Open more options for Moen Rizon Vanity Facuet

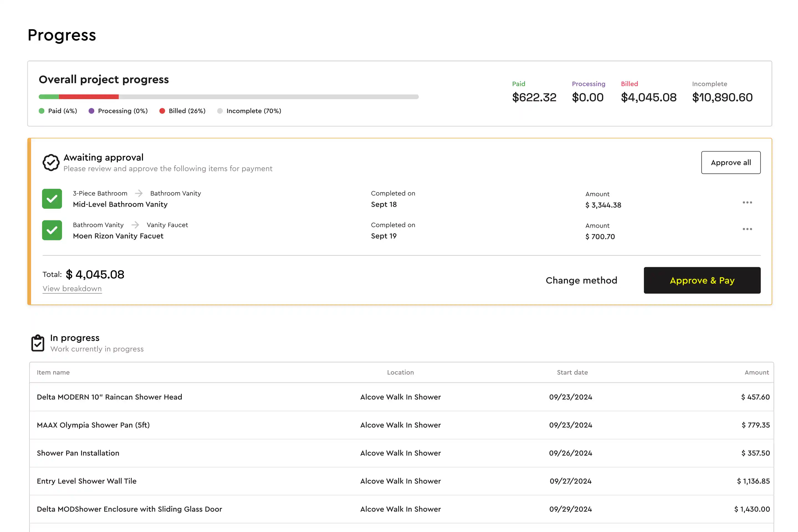[747, 229]
